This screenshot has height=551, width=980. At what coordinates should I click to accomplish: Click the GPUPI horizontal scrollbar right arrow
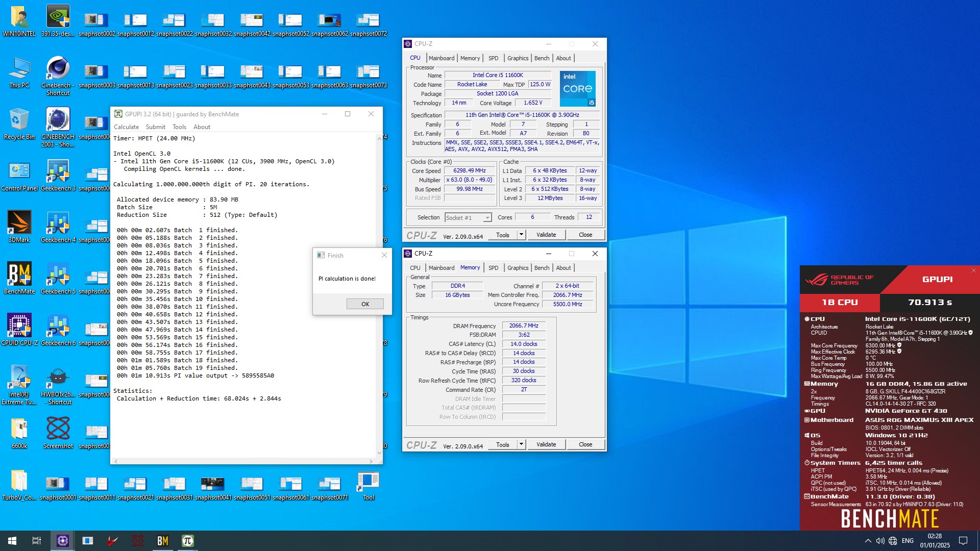371,461
